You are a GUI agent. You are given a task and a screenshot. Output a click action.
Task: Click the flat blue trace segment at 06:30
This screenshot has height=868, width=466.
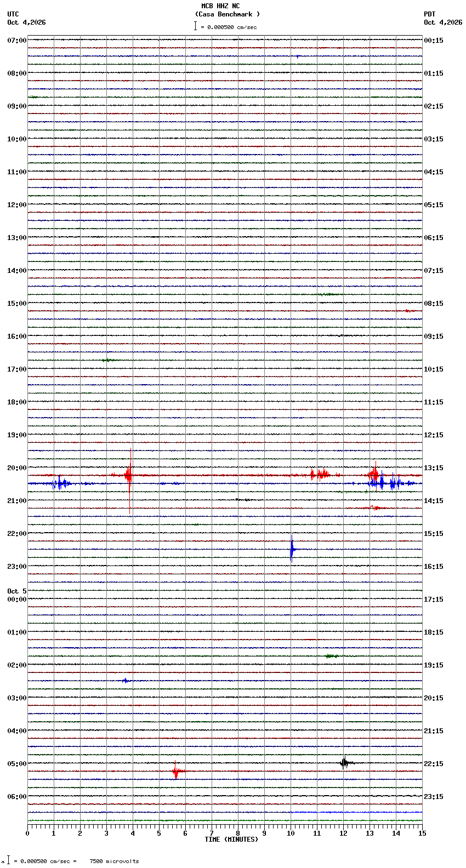(x=356, y=812)
